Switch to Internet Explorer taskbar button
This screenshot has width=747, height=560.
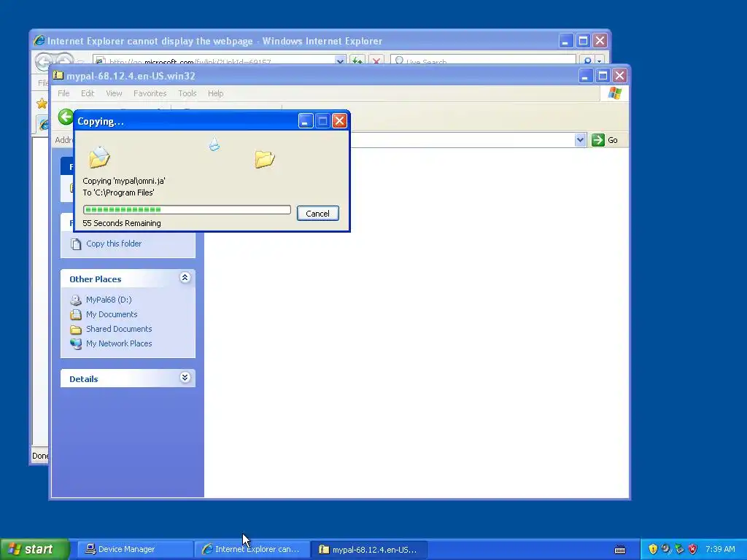(252, 549)
